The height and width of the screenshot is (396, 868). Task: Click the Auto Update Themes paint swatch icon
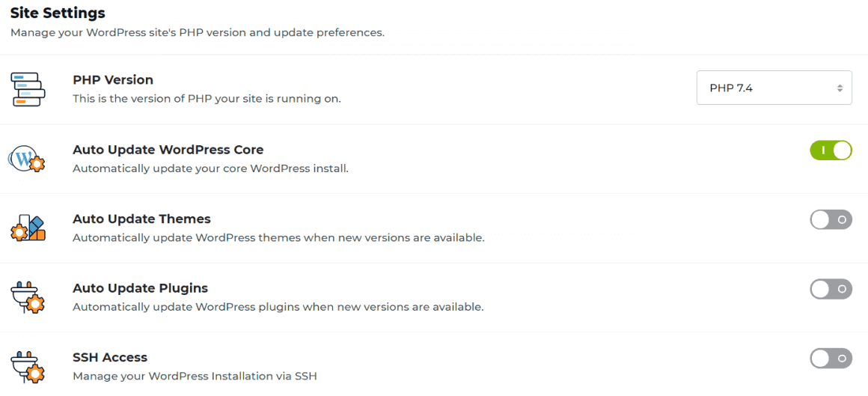click(28, 228)
